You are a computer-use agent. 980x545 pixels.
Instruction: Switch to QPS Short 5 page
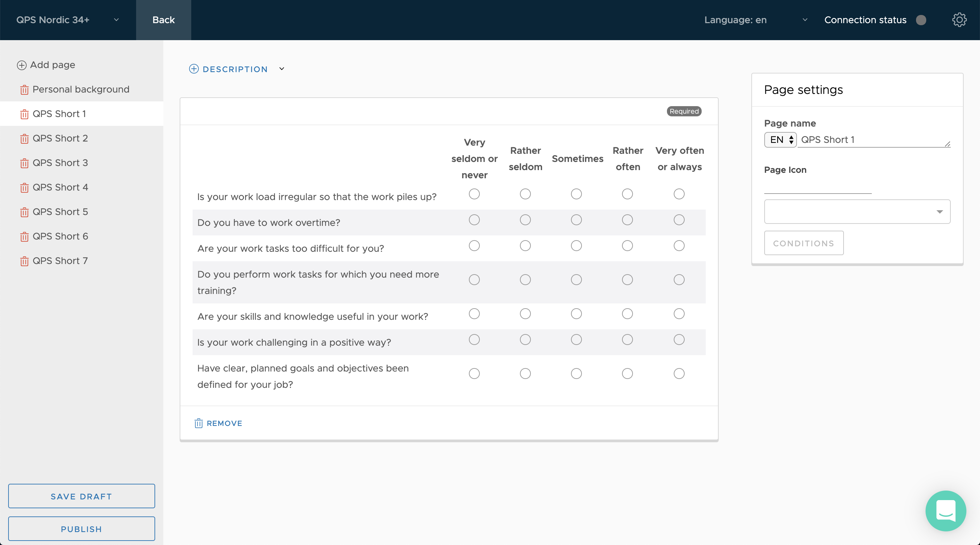click(61, 212)
